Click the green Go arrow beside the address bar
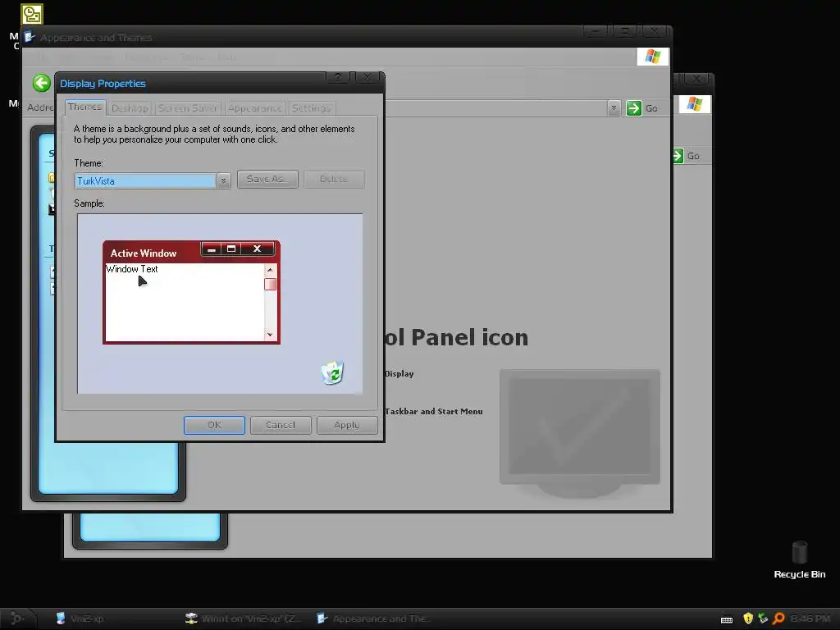 [634, 108]
